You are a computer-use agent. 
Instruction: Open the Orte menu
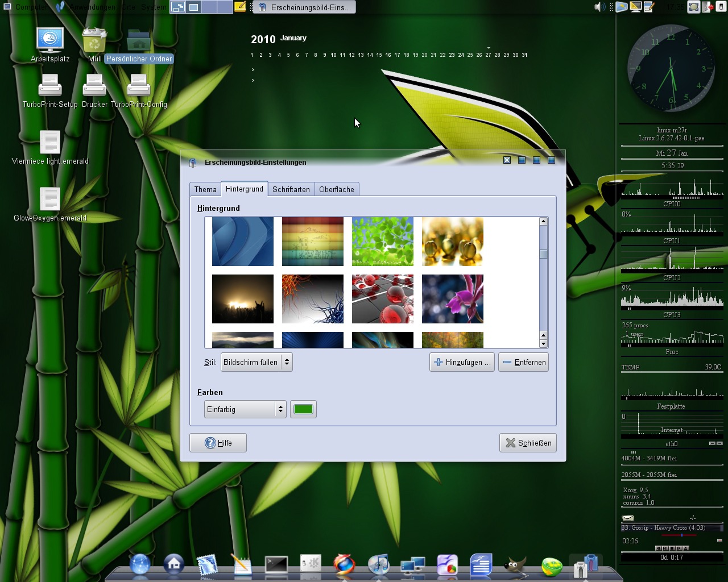tap(129, 7)
